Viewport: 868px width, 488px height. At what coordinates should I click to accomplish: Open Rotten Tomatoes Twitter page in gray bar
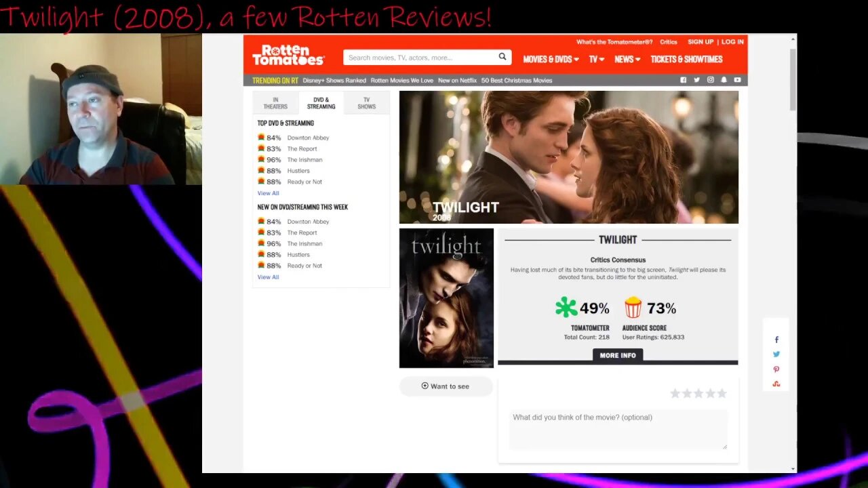click(x=696, y=80)
